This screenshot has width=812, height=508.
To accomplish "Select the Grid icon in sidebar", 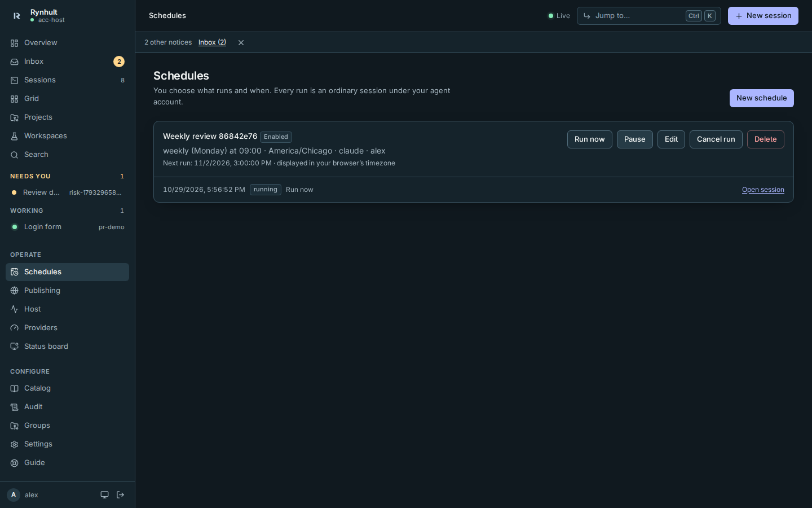I will [15, 99].
